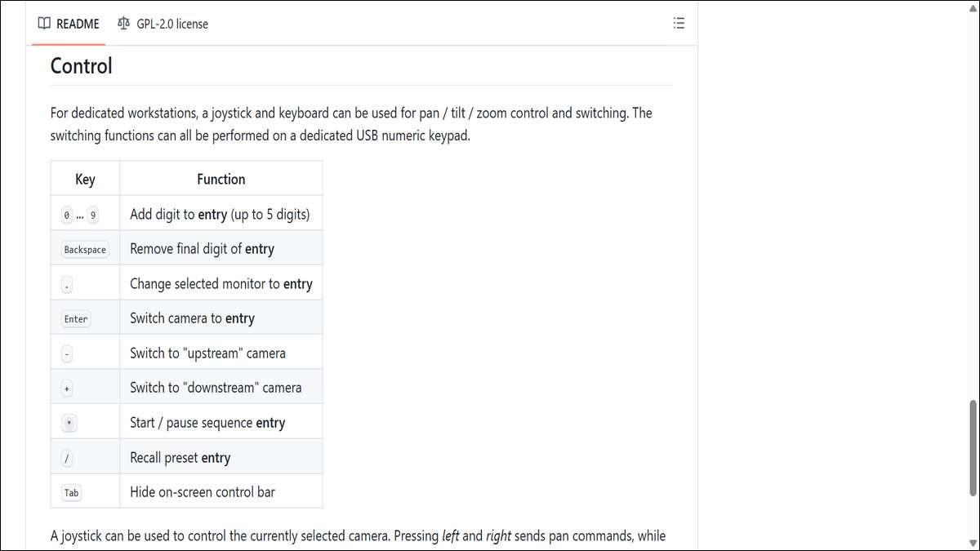Click the "Recall preset entry" cell
This screenshot has width=980, height=551.
[180, 458]
